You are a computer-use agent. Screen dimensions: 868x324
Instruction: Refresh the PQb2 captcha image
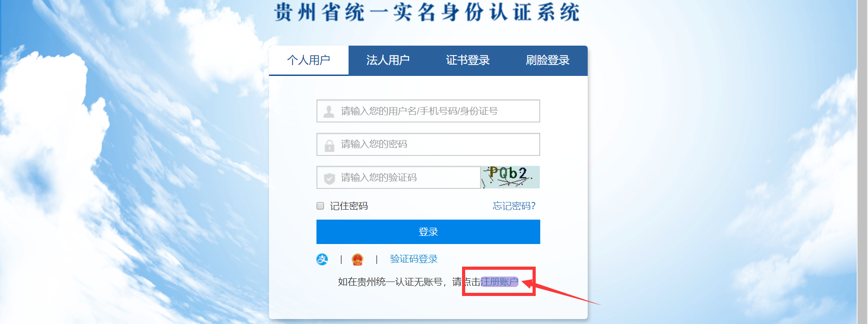click(x=510, y=177)
